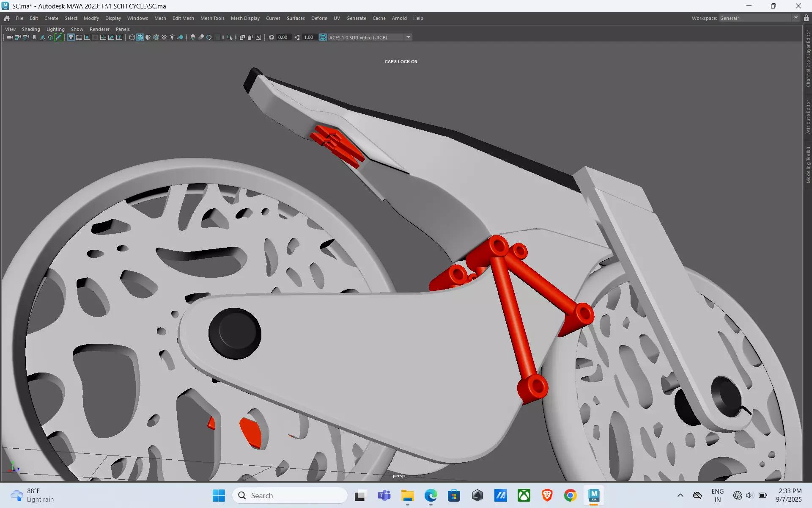The image size is (812, 508).
Task: Click the X-Ray Joints icon
Action: click(258, 37)
